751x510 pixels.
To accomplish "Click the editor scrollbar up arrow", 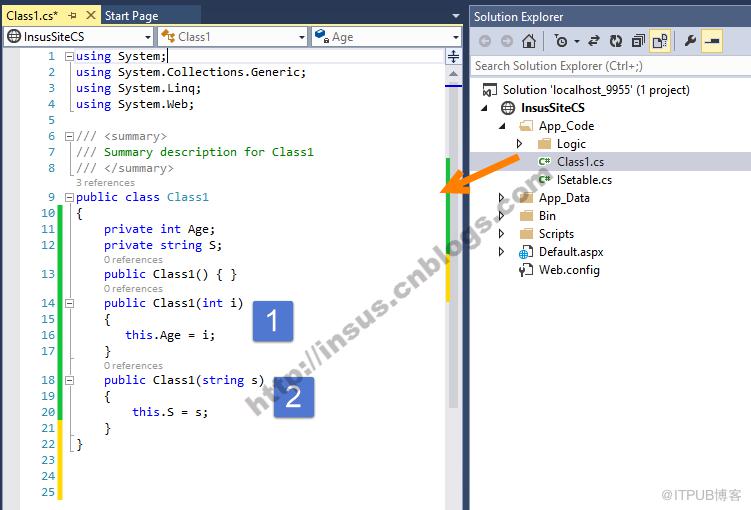I will pos(453,74).
